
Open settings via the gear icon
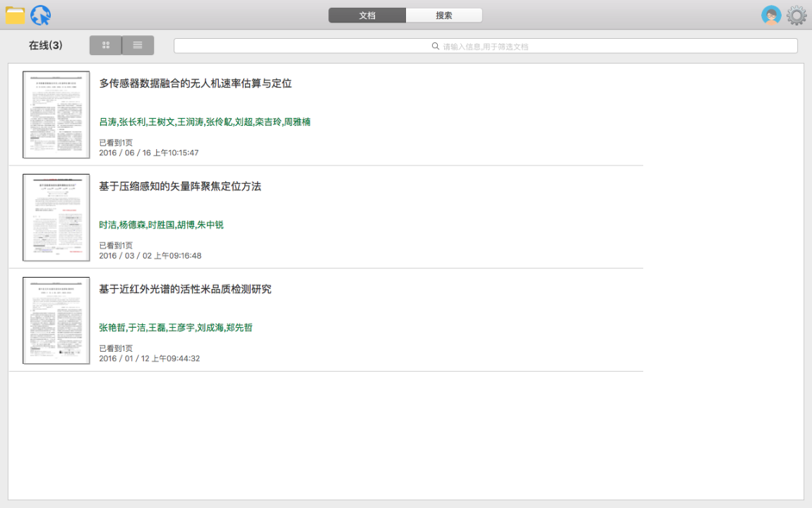point(796,16)
